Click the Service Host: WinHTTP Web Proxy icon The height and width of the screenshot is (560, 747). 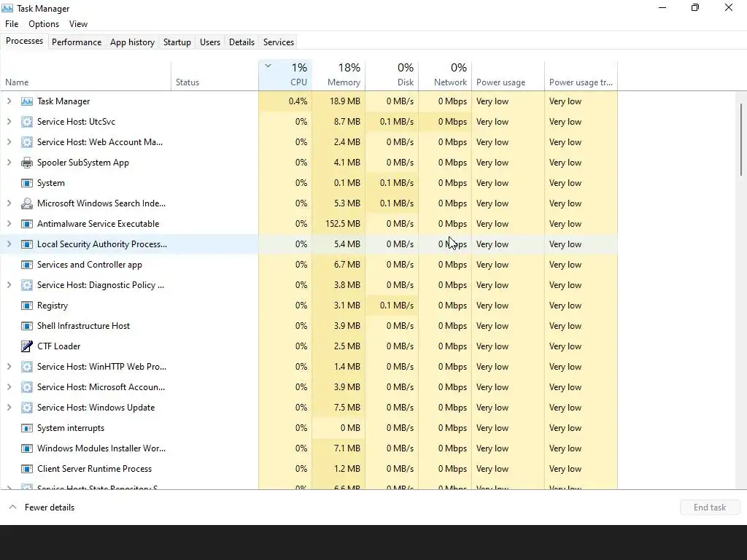coord(27,367)
